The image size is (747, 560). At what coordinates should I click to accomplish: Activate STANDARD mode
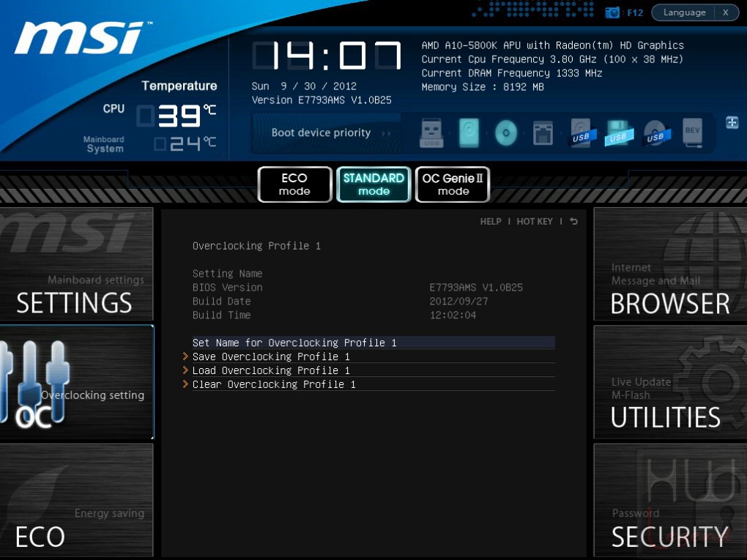[373, 184]
